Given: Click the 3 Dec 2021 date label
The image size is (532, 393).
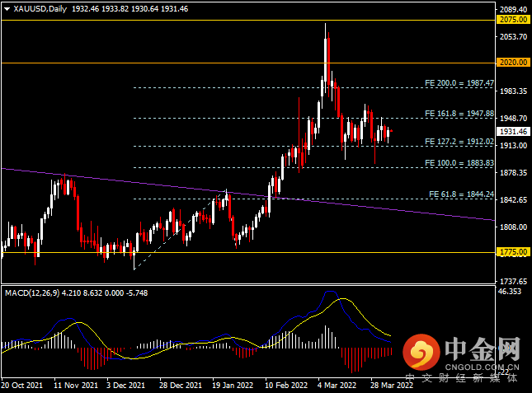Looking at the screenshot, I should pos(125,386).
